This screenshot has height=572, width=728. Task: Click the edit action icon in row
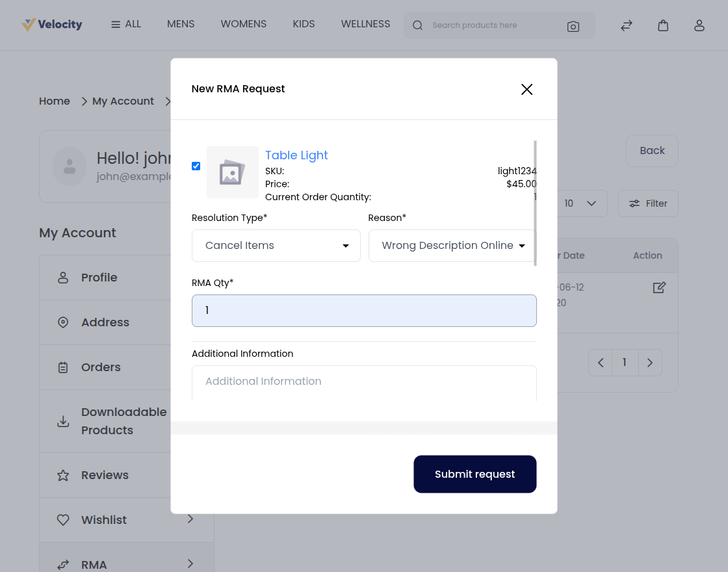659,288
